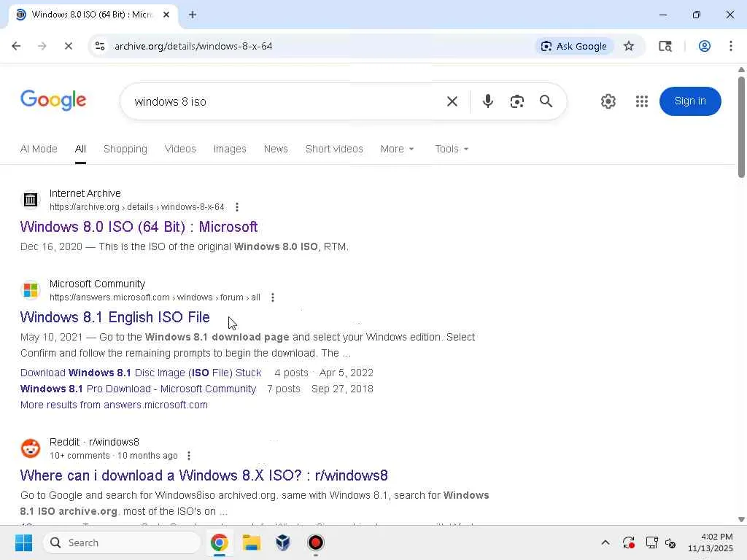Viewport: 747px width, 560px height.
Task: Open a new tab with the plus button
Action: (x=193, y=15)
